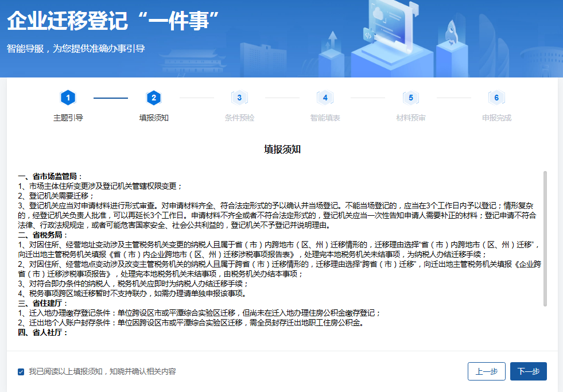563x392 pixels.
Task: Go to the 主题引导 step label
Action: coord(68,118)
